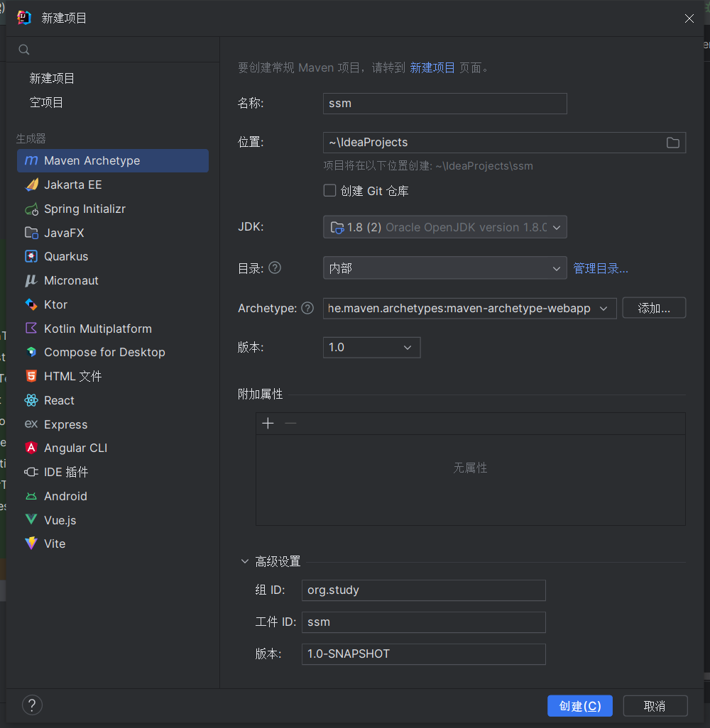
Task: Click the 1.0-SNAPSHOT version field
Action: click(423, 654)
